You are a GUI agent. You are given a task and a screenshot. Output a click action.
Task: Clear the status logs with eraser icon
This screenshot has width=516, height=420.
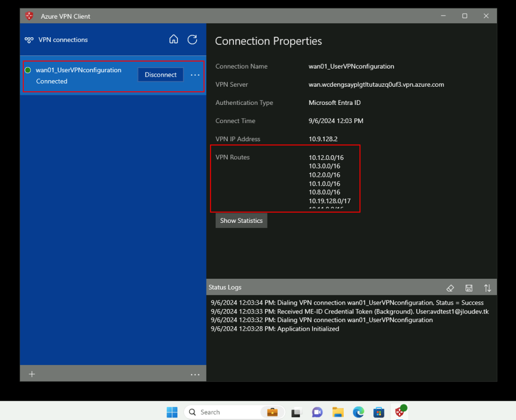[x=450, y=288]
